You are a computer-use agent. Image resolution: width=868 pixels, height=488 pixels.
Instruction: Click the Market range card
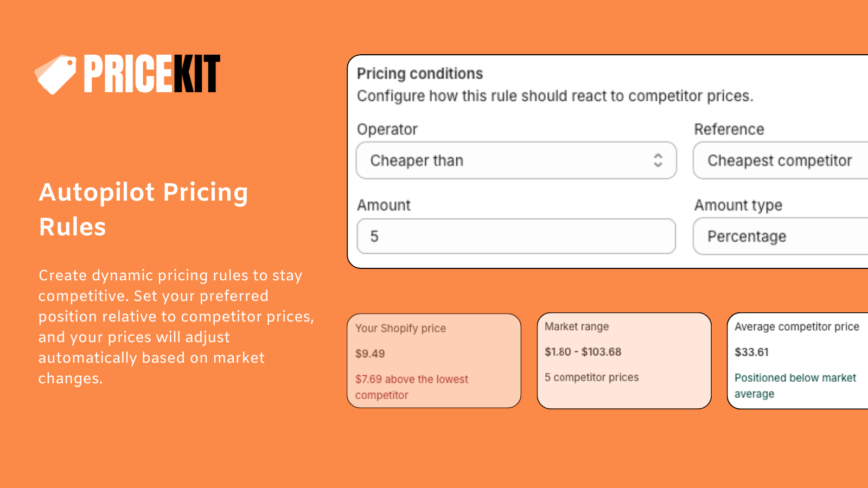coord(624,361)
